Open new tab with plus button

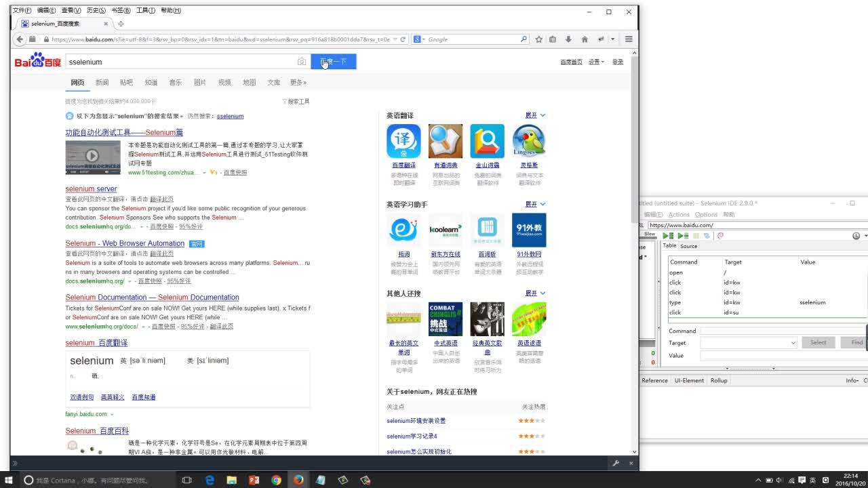click(121, 24)
